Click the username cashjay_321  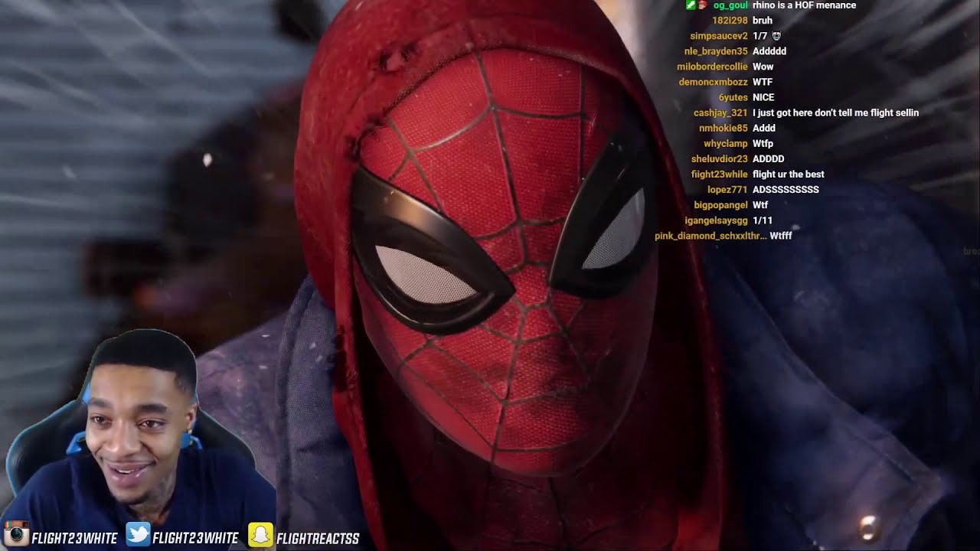tap(720, 112)
